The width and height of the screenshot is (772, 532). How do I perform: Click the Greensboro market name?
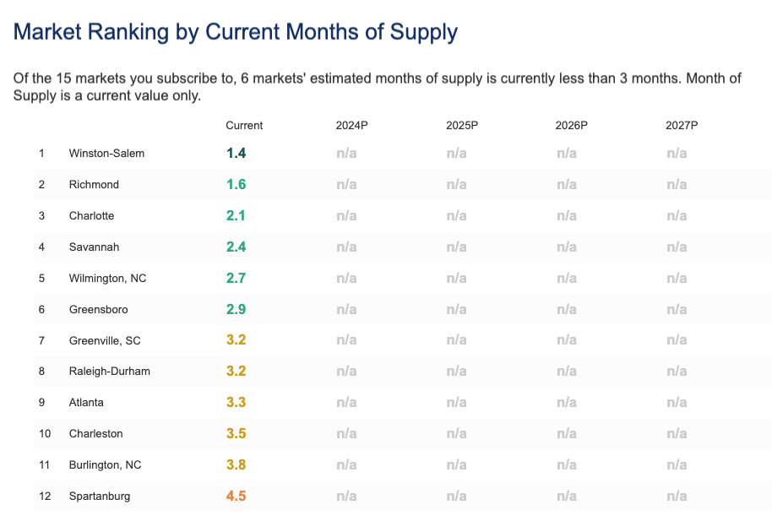tap(98, 310)
